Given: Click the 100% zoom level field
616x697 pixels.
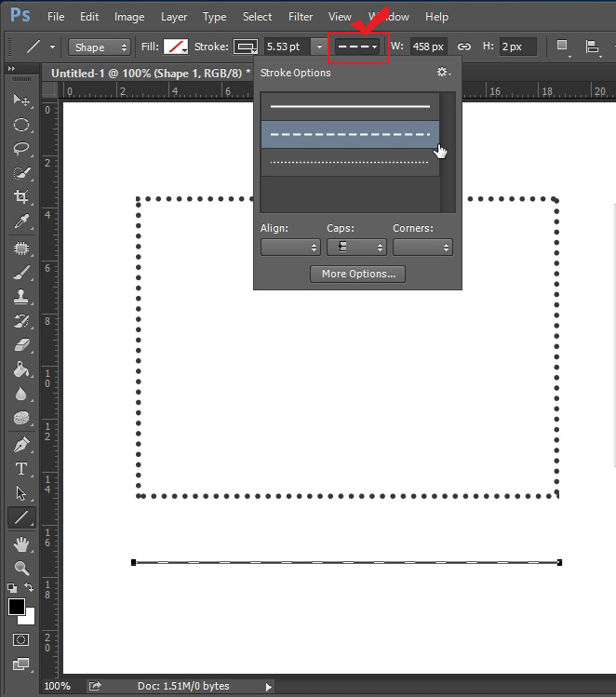Looking at the screenshot, I should click(58, 687).
